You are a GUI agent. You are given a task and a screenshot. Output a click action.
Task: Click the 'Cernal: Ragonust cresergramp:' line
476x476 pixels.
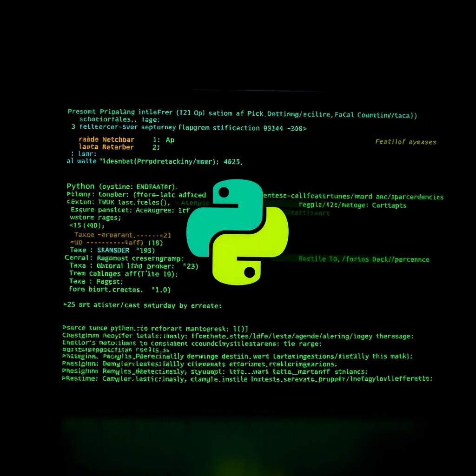click(x=124, y=258)
